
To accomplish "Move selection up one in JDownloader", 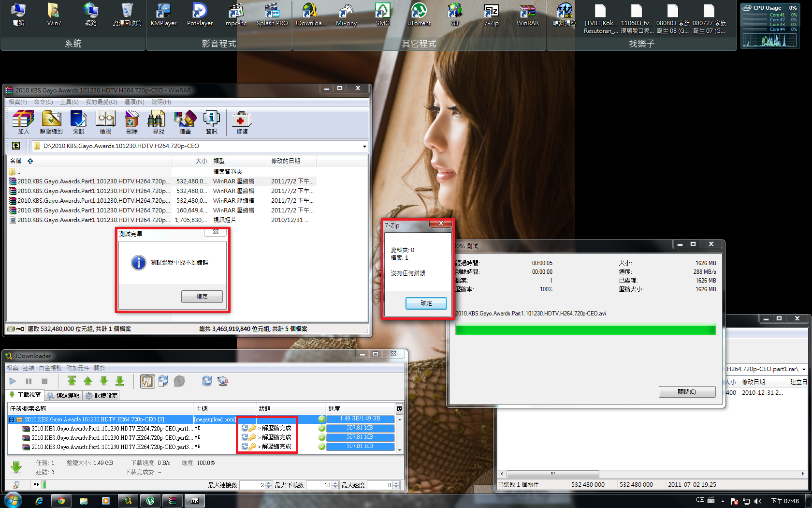I will pos(87,381).
